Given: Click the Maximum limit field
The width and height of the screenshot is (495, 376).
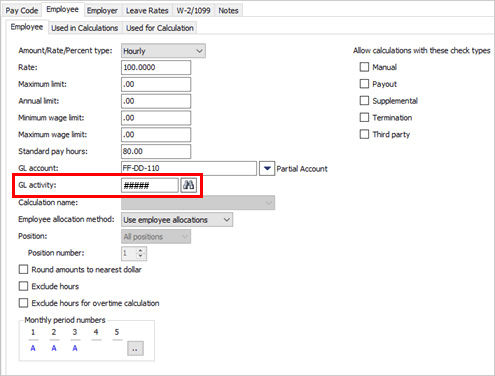Looking at the screenshot, I should point(156,84).
